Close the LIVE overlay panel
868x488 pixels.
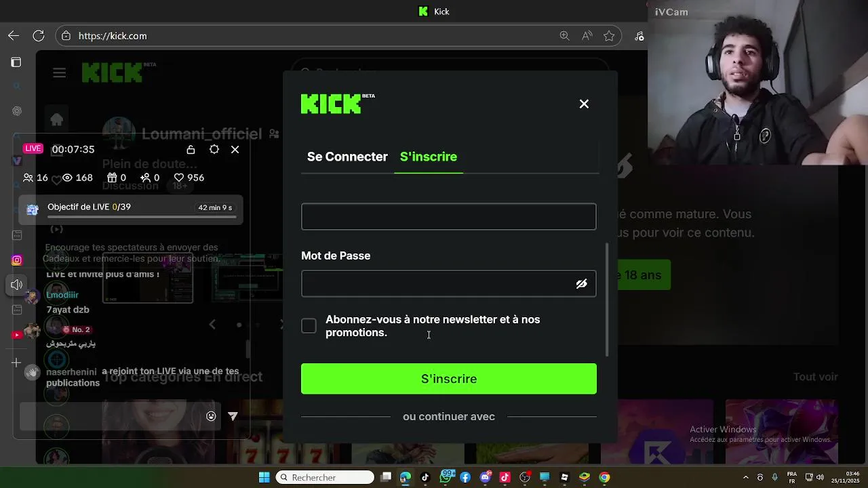point(235,149)
